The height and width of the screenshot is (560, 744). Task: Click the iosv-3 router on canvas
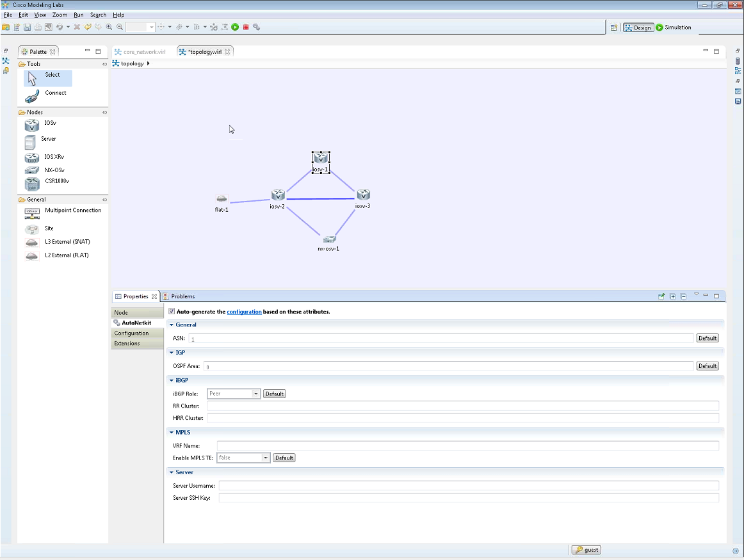[364, 195]
